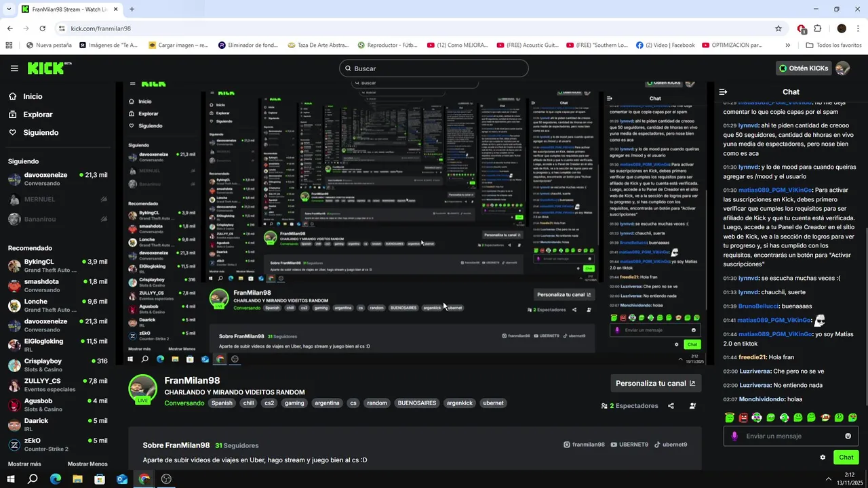
Task: Open Chrome profile avatar
Action: click(842, 28)
